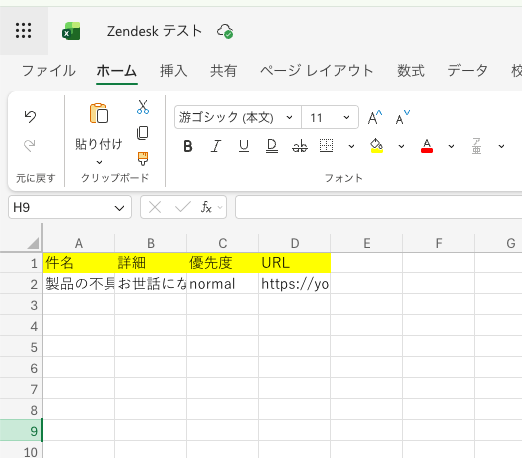522x458 pixels.
Task: Click the paste clipboard icon
Action: coord(99,113)
